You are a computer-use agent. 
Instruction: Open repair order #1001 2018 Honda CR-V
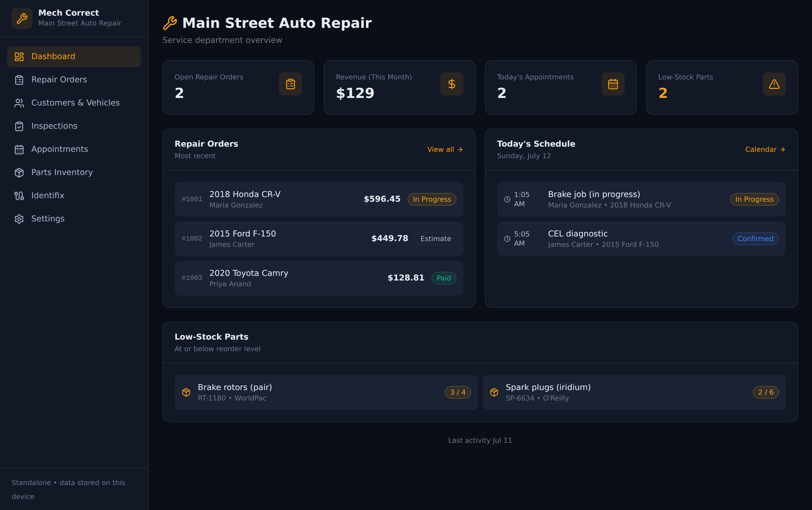pyautogui.click(x=319, y=199)
